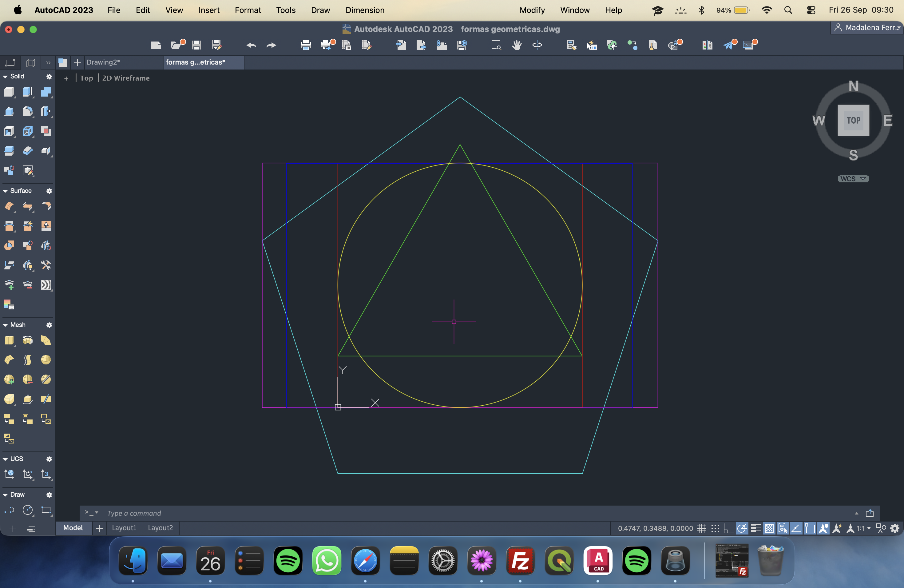Viewport: 904px width, 588px height.
Task: Click the Zoom window icon in toolbar
Action: [496, 46]
